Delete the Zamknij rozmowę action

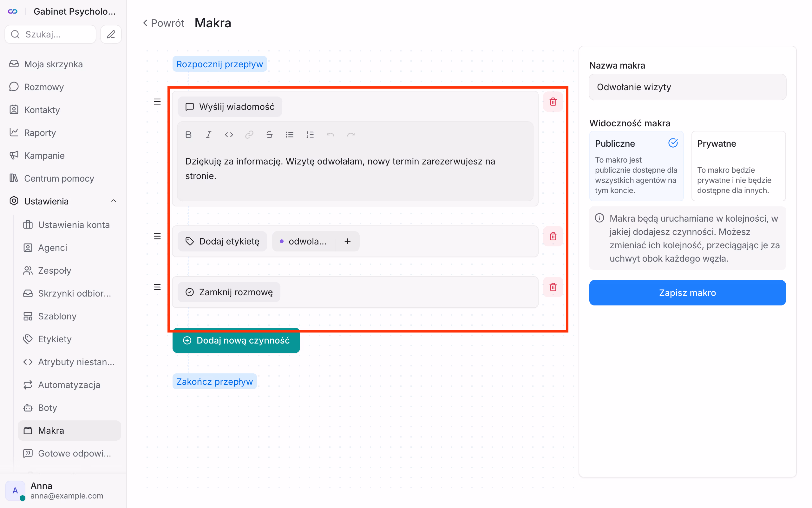click(553, 287)
